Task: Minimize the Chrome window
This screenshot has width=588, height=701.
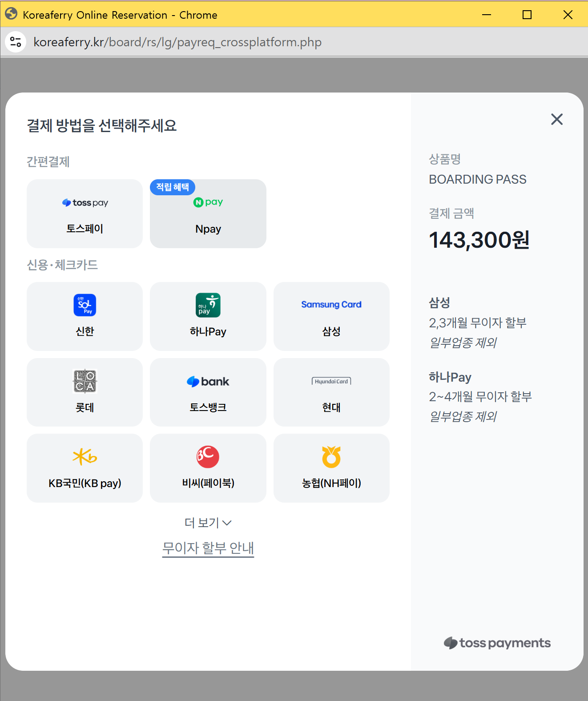Action: click(487, 15)
